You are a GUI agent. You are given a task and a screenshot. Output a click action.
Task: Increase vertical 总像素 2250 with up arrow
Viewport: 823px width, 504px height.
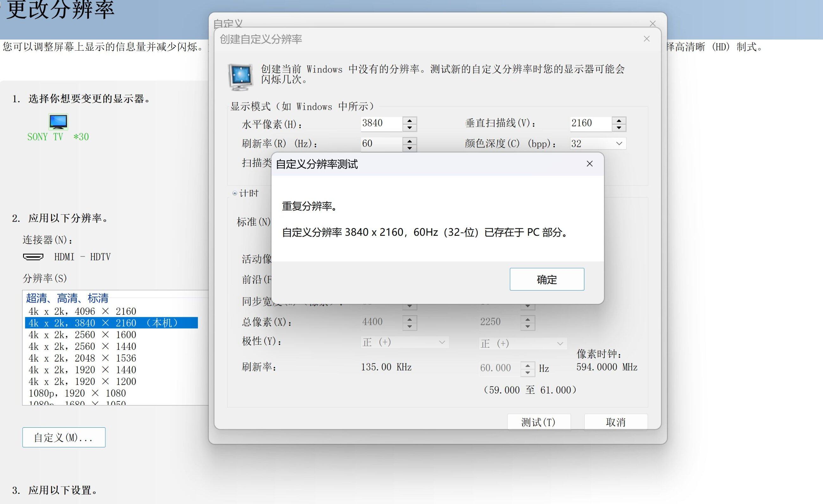(x=528, y=319)
